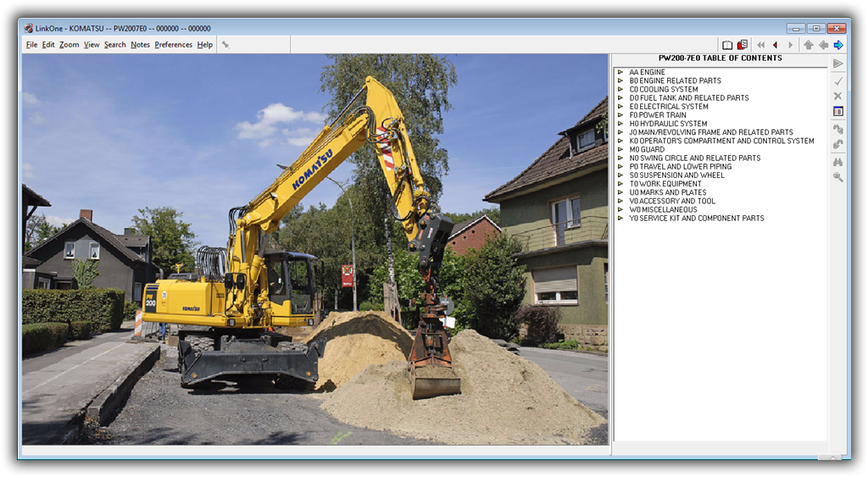The height and width of the screenshot is (477, 868).
Task: Open the Zoom menu
Action: tap(70, 45)
